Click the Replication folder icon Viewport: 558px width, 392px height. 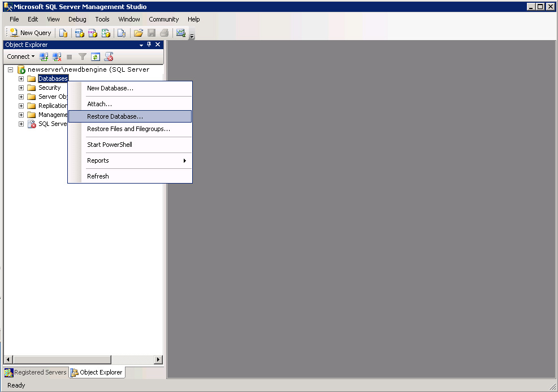(x=32, y=106)
